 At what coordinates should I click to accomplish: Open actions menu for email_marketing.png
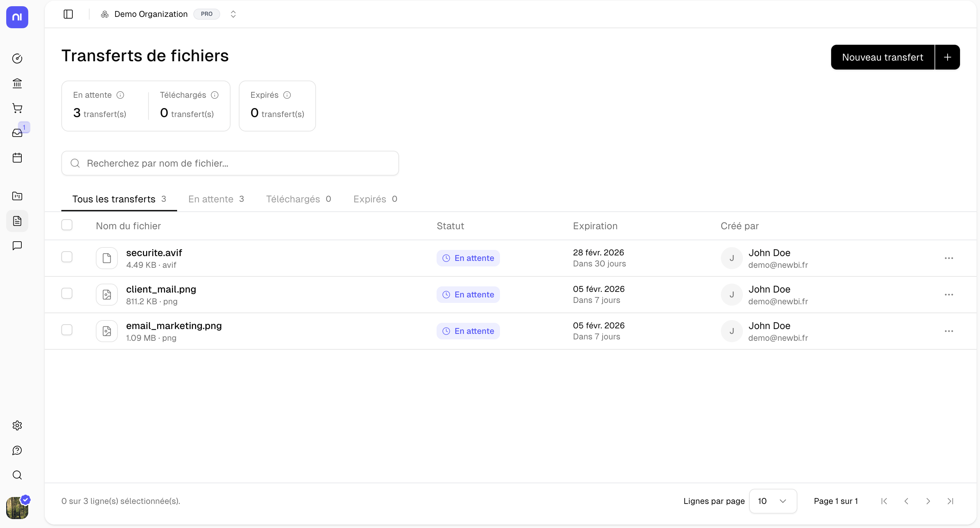point(949,331)
